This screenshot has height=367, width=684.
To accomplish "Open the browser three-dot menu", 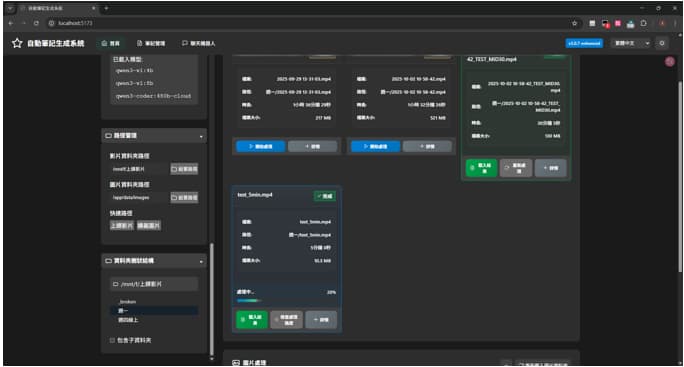I will tap(675, 23).
